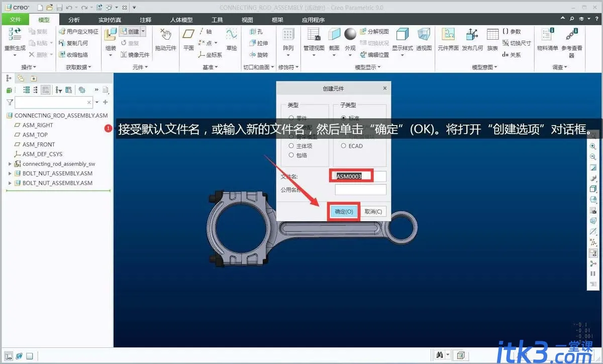Image resolution: width=603 pixels, height=364 pixels.
Task: Expand the 模型意图 (Model Intent) group dropdown
Action: (484, 67)
